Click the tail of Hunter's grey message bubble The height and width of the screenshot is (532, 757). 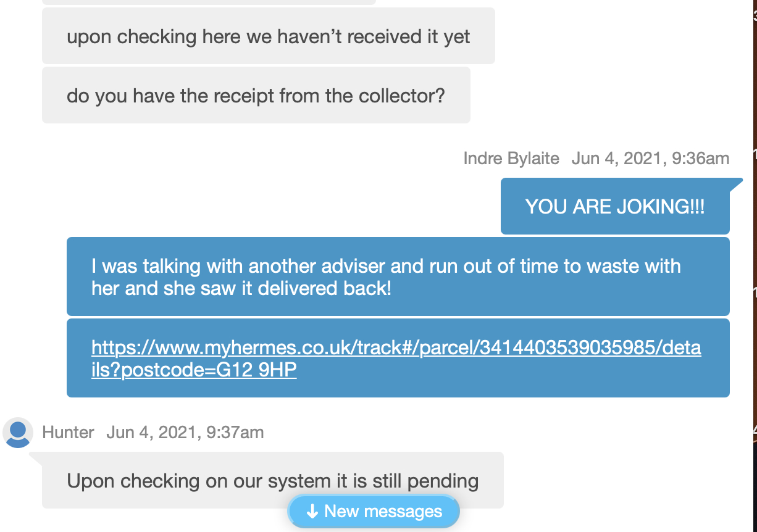(x=35, y=457)
